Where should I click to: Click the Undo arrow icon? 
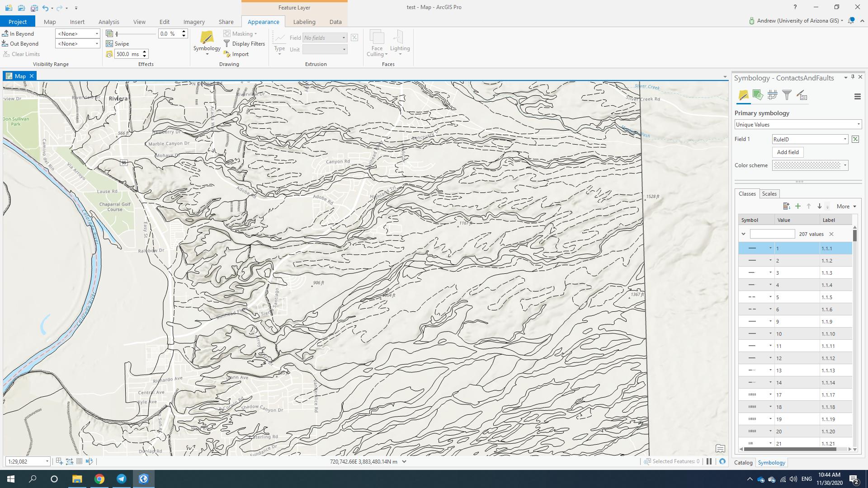coord(45,8)
